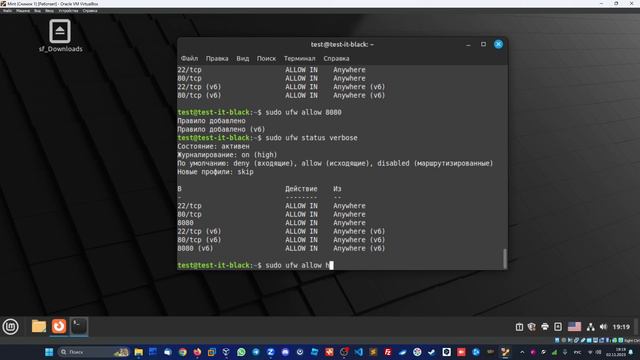Screen dimensions: 640x360
Task: Maximize the terminal window
Action: (483, 44)
